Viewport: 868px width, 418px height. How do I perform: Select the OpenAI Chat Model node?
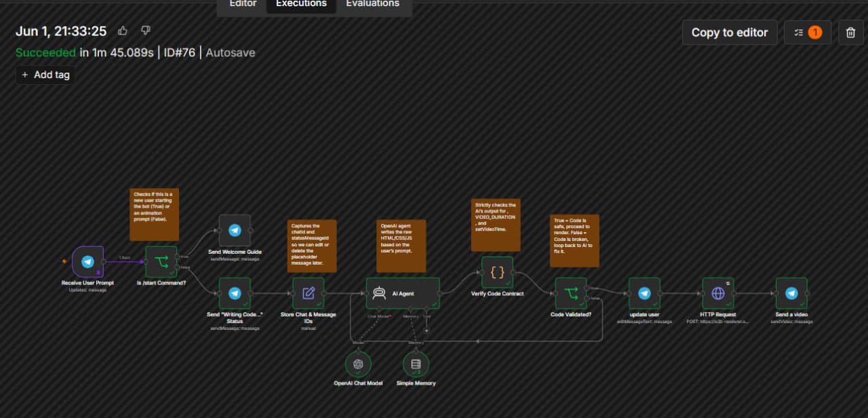click(358, 364)
